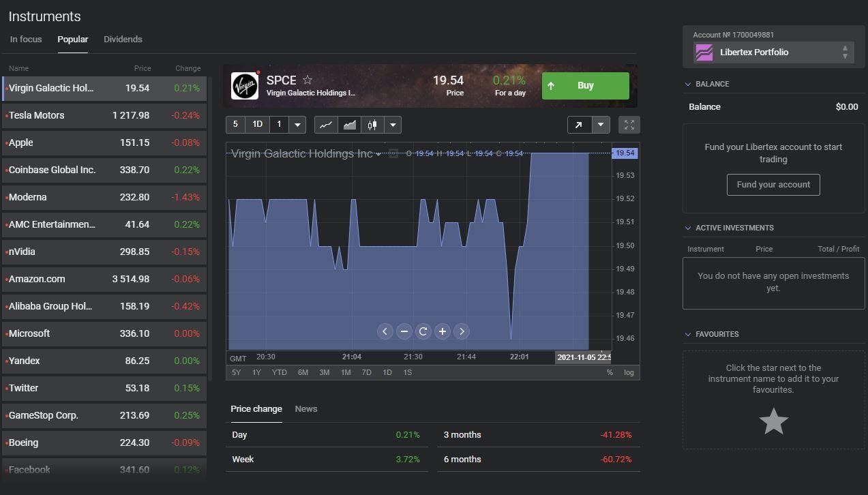Viewport: 868px width, 495px height.
Task: Open the News tab
Action: tap(305, 409)
